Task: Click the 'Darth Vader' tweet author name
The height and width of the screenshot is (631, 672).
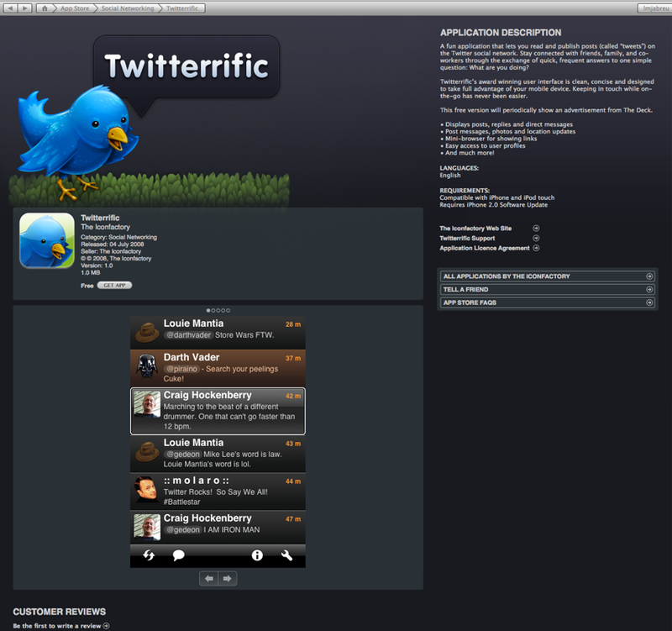Action: coord(192,357)
